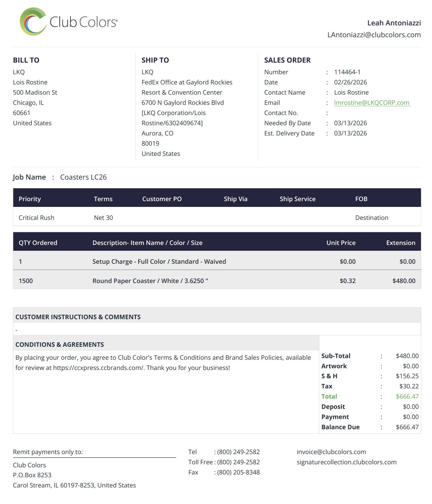Click the Job Name value Coasters LC26
Image resolution: width=432 pixels, height=504 pixels.
click(x=83, y=177)
